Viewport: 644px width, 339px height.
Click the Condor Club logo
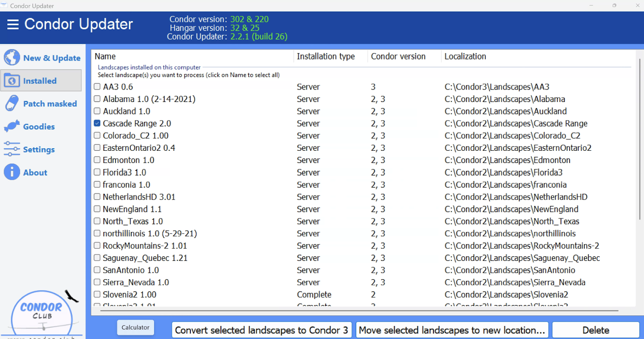coord(43,314)
